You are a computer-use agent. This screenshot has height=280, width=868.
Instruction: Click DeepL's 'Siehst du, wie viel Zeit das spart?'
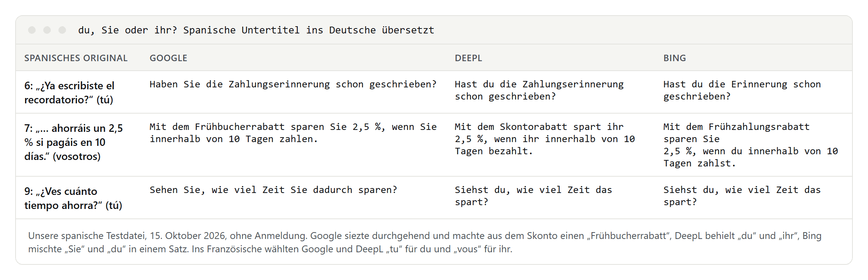coord(533,196)
